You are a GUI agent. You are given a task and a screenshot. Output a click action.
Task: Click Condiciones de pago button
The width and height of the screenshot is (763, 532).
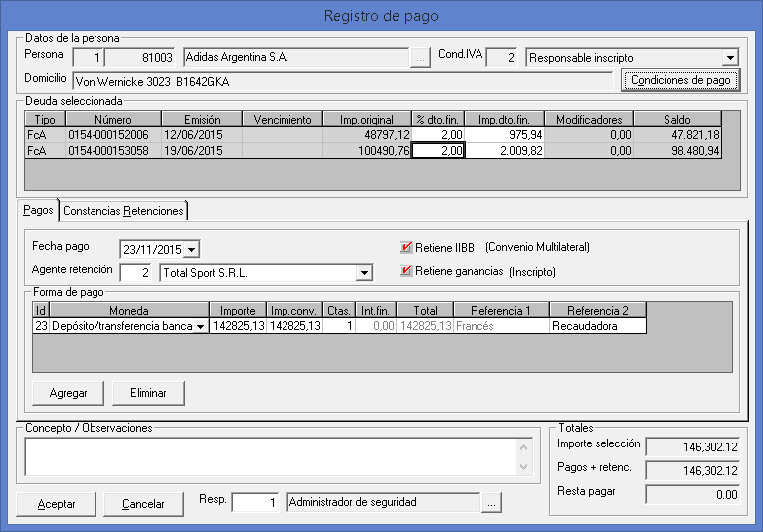click(680, 80)
